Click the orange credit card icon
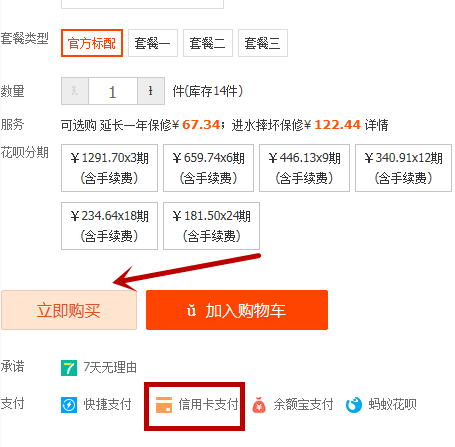The width and height of the screenshot is (455, 447). tap(164, 405)
